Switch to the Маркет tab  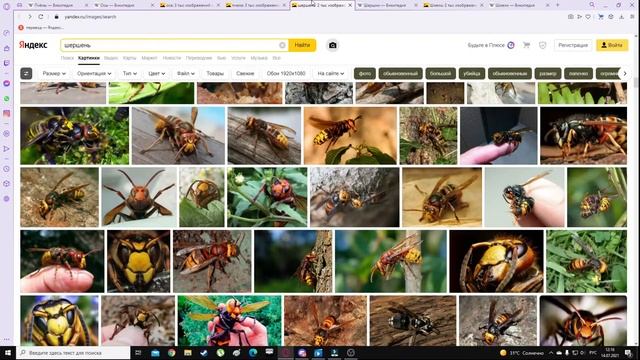[x=149, y=58]
